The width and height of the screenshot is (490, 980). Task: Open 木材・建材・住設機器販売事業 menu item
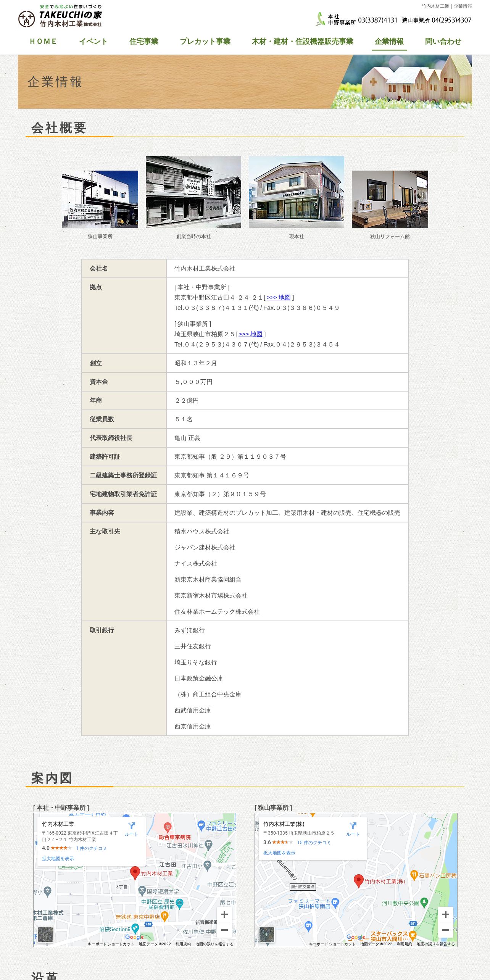(303, 42)
